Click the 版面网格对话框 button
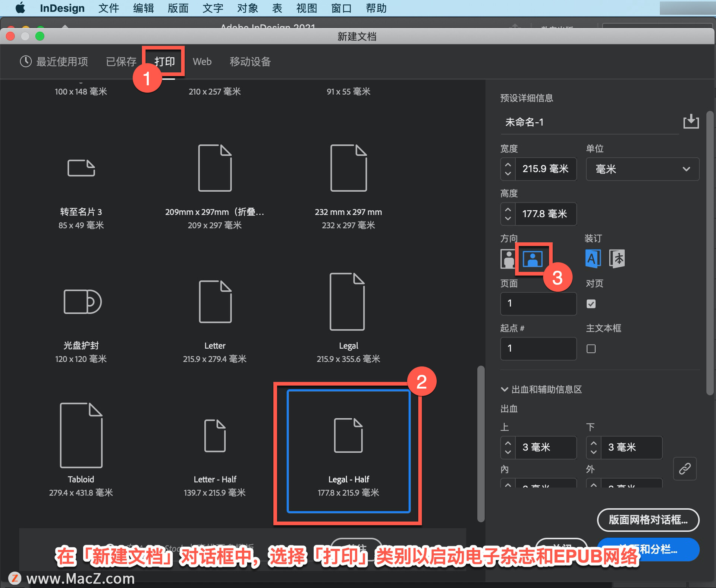716x588 pixels. tap(648, 519)
